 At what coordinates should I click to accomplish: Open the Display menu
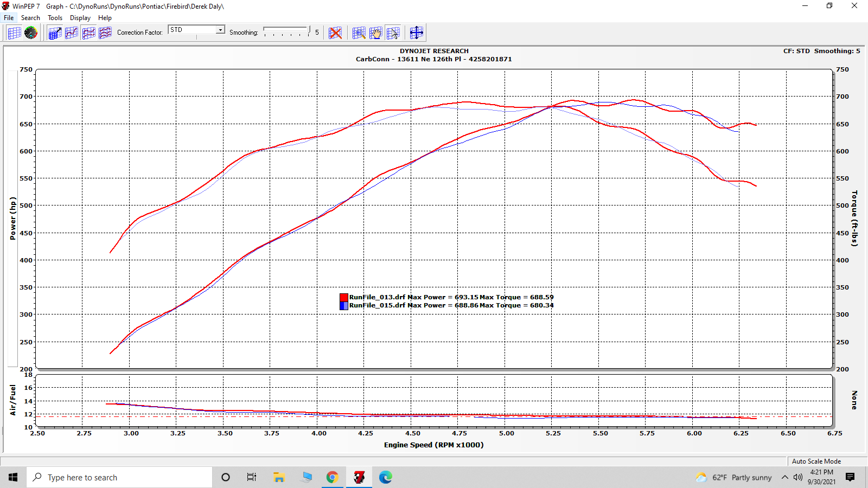click(80, 18)
